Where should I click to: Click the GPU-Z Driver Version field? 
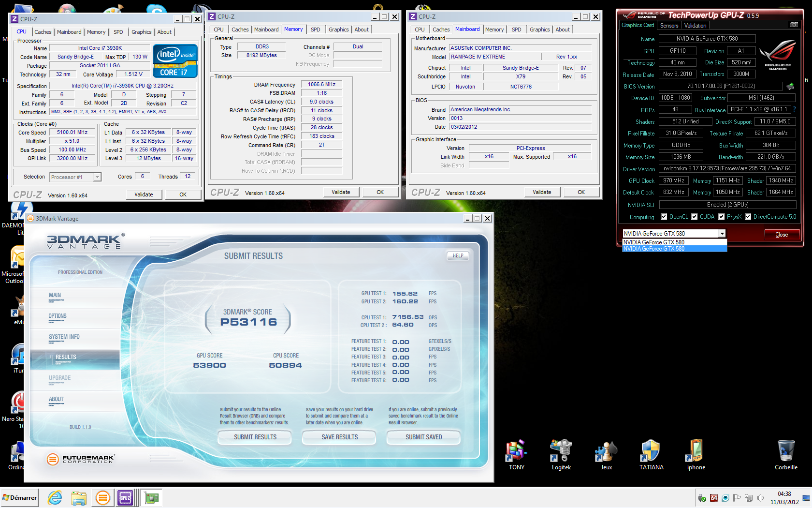pos(727,169)
